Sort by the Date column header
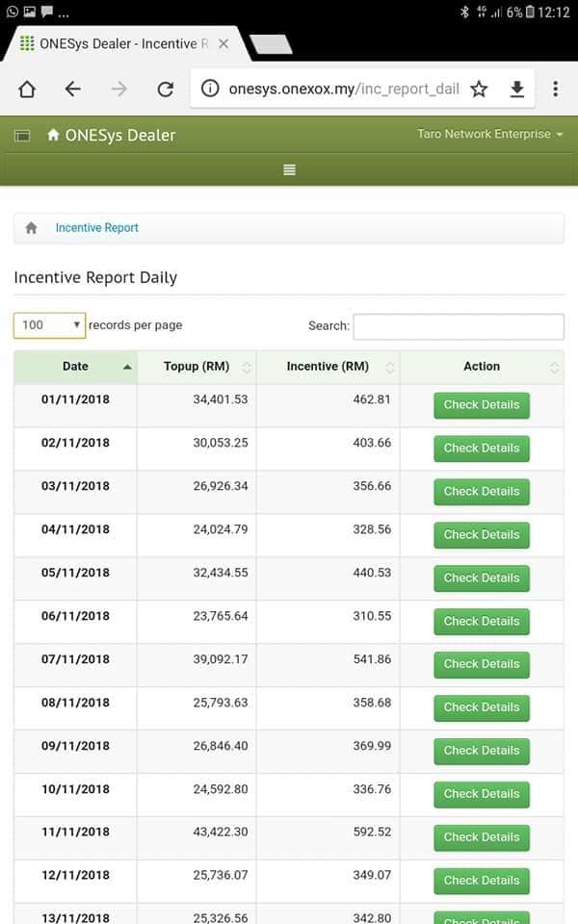578x924 pixels. (75, 367)
